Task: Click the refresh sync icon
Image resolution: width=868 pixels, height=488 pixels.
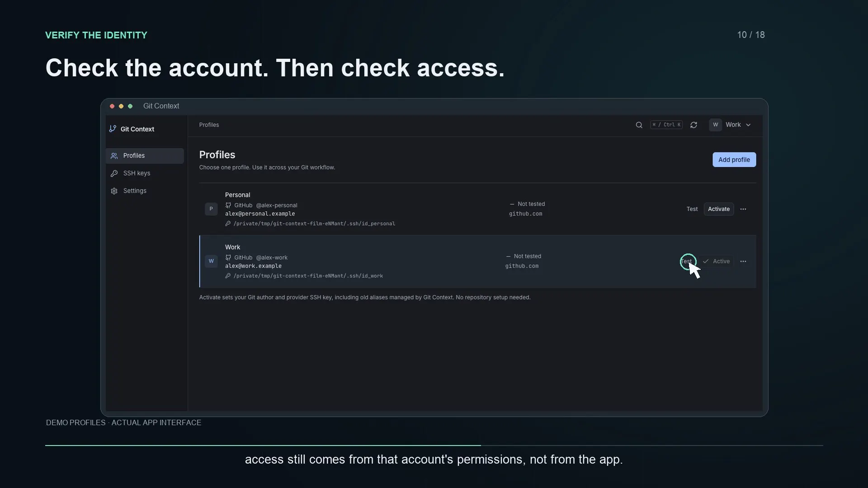Action: click(x=693, y=125)
